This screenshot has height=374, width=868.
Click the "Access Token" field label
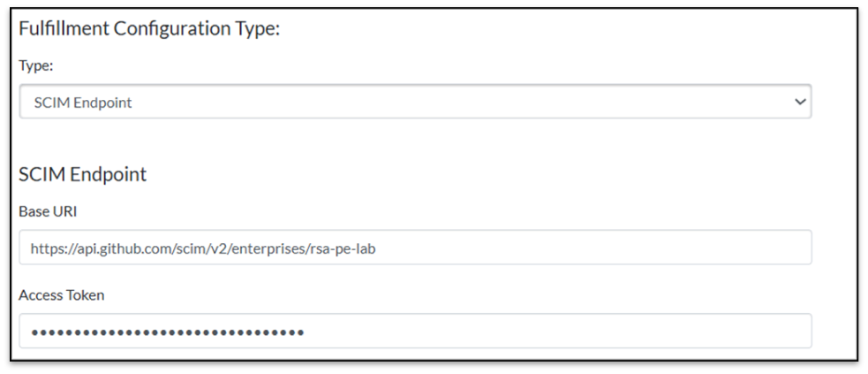[x=62, y=295]
